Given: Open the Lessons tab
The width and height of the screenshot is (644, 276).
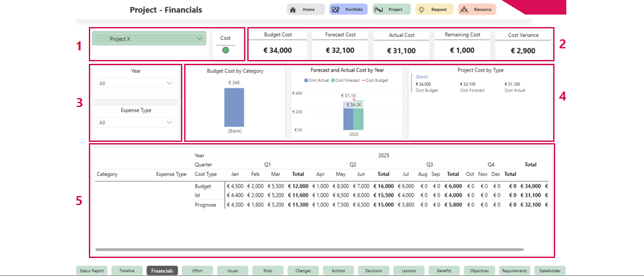Looking at the screenshot, I should click(x=409, y=271).
